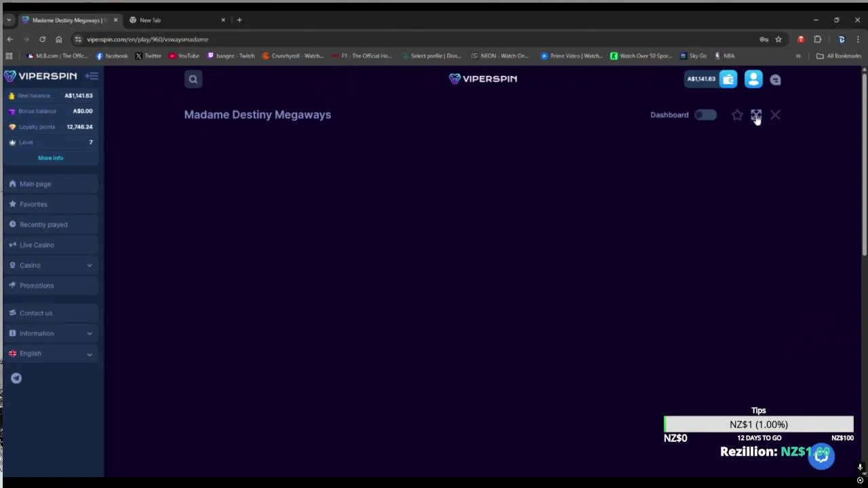Viewport: 868px width, 488px height.
Task: Open the chat messages icon in header
Action: [x=776, y=80]
